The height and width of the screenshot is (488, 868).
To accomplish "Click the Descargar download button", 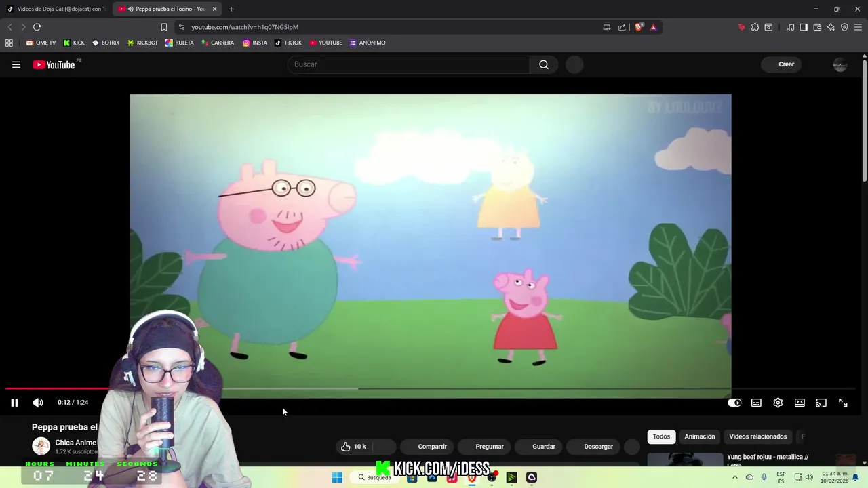I will [x=593, y=447].
